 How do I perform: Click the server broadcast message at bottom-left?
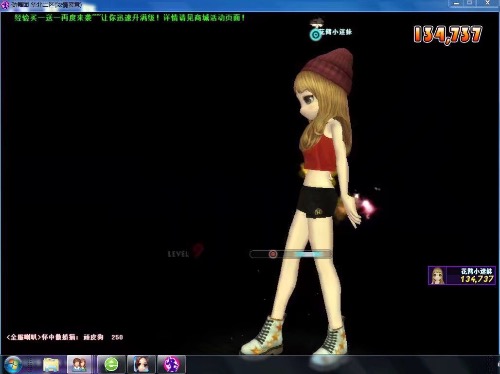click(65, 337)
